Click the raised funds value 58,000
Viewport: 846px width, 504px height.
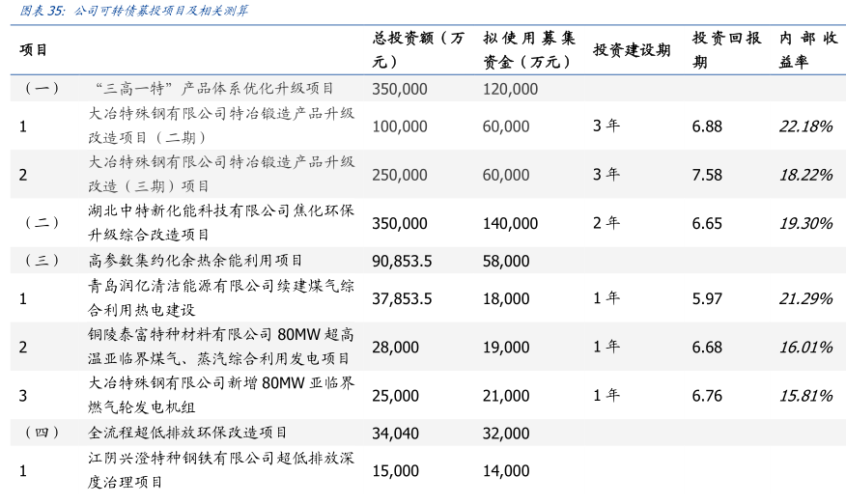click(x=505, y=262)
